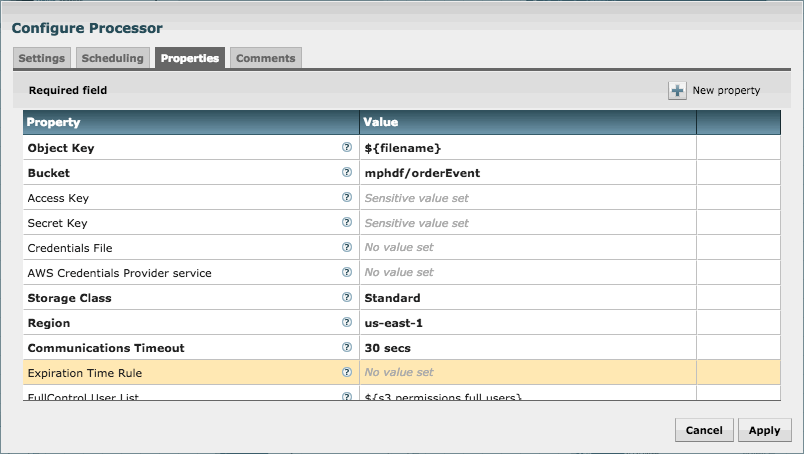Open the Scheduling tab

pos(113,58)
